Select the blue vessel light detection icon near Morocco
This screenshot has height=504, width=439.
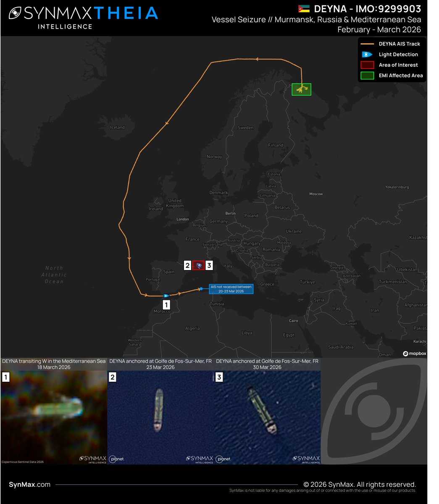pos(166,295)
